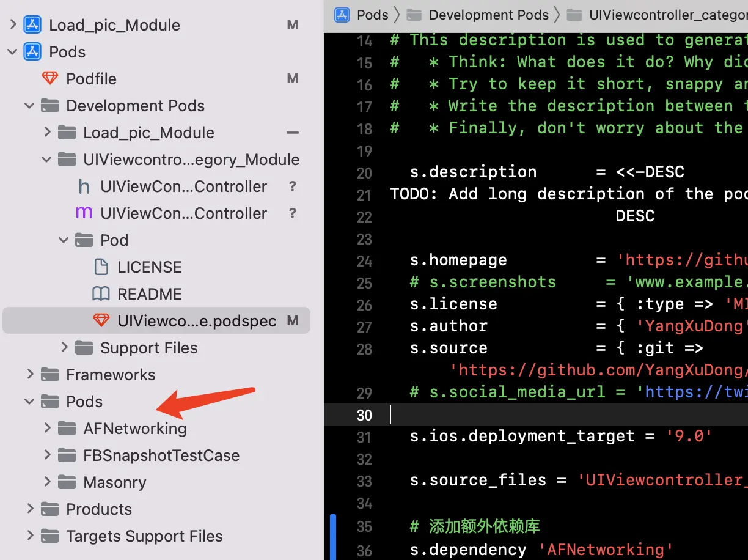Click the header file 'h' icon
This screenshot has height=560, width=748.
click(x=84, y=186)
